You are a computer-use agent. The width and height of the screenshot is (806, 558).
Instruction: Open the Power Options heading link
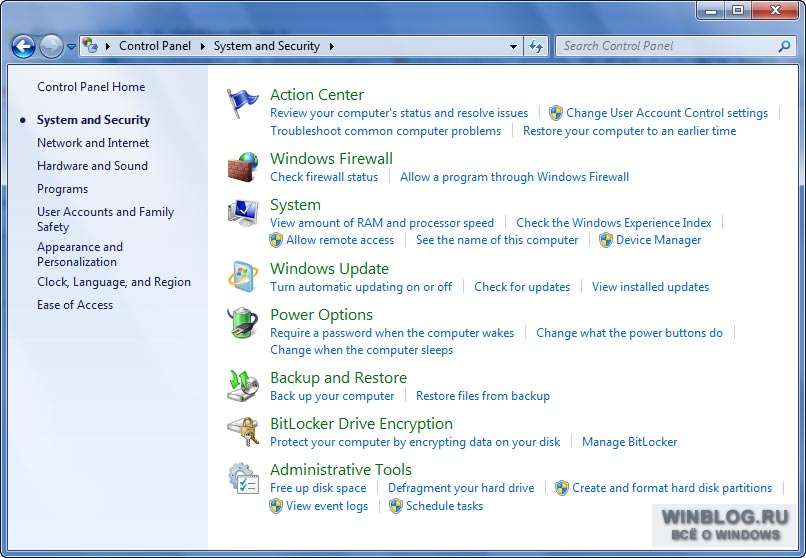[x=321, y=314]
